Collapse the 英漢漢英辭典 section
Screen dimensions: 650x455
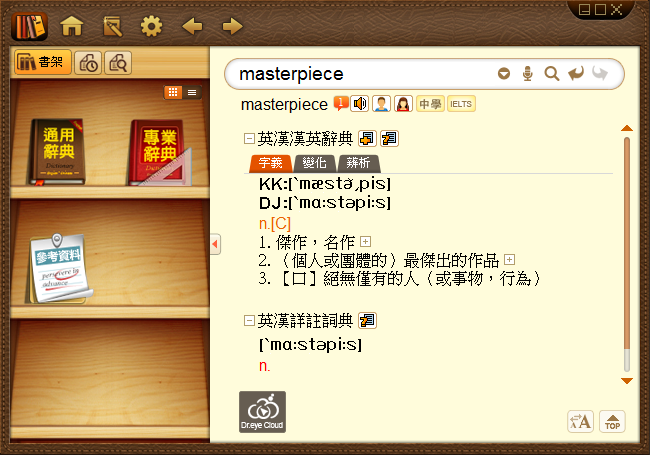tap(249, 138)
